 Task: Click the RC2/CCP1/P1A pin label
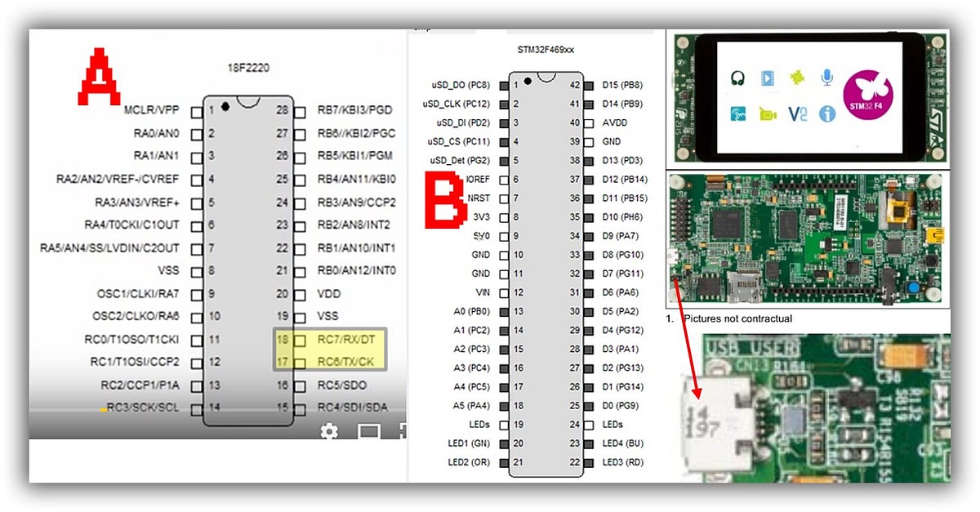[x=140, y=385]
